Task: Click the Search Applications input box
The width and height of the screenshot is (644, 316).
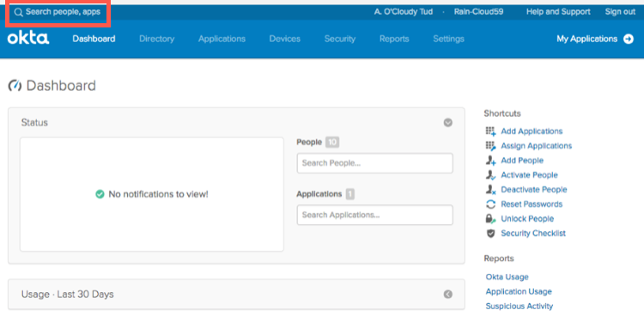Action: point(374,215)
